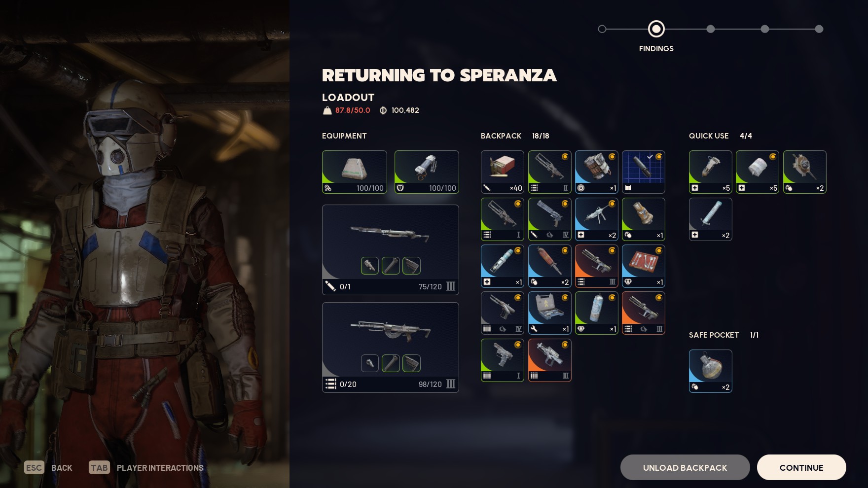Select the augment item showing 100/100

[x=354, y=172]
